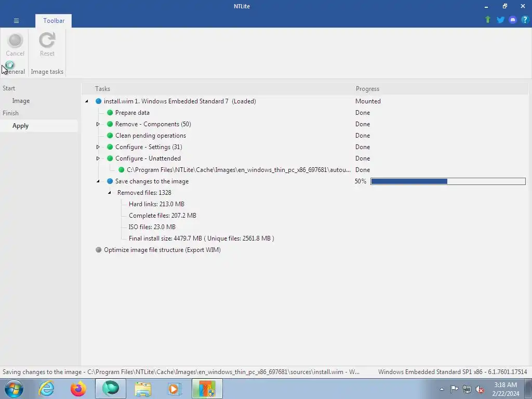532x399 pixels.
Task: Click the green dot beside the autounattend path
Action: [x=122, y=170]
